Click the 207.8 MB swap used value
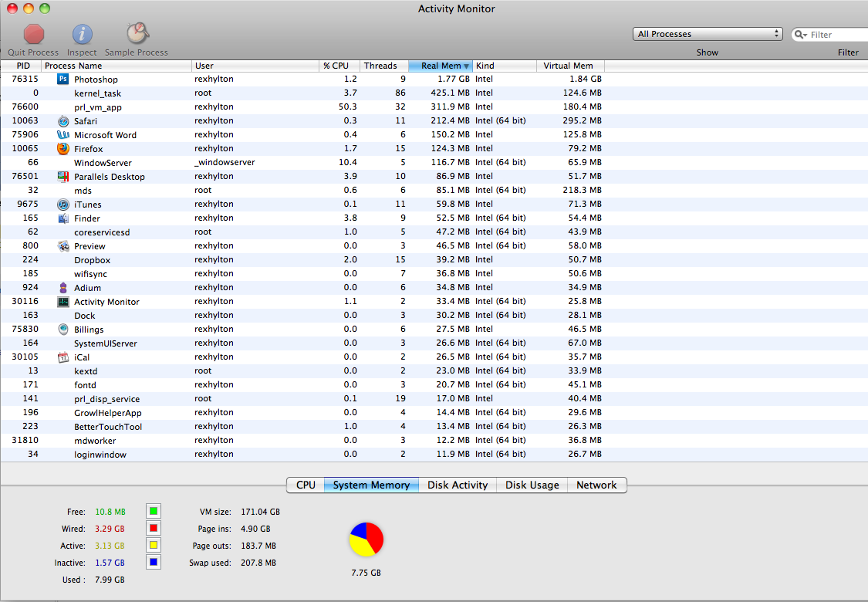Image resolution: width=868 pixels, height=602 pixels. click(x=258, y=563)
